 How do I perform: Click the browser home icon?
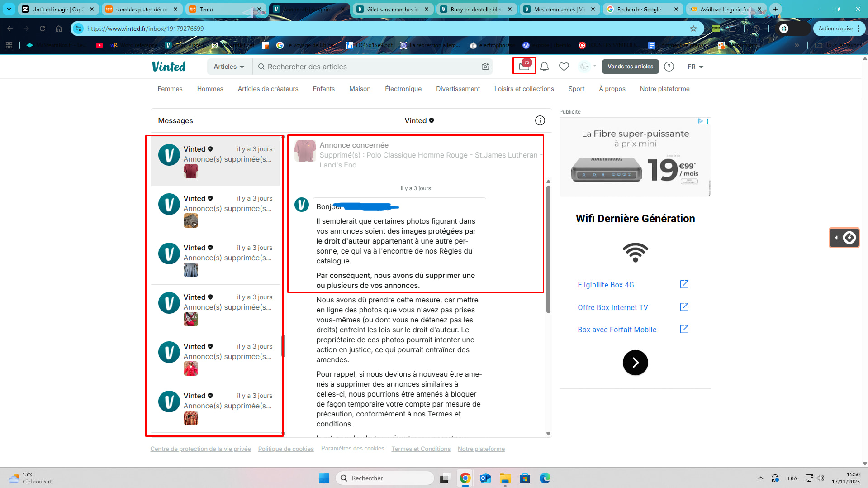pyautogui.click(x=59, y=29)
